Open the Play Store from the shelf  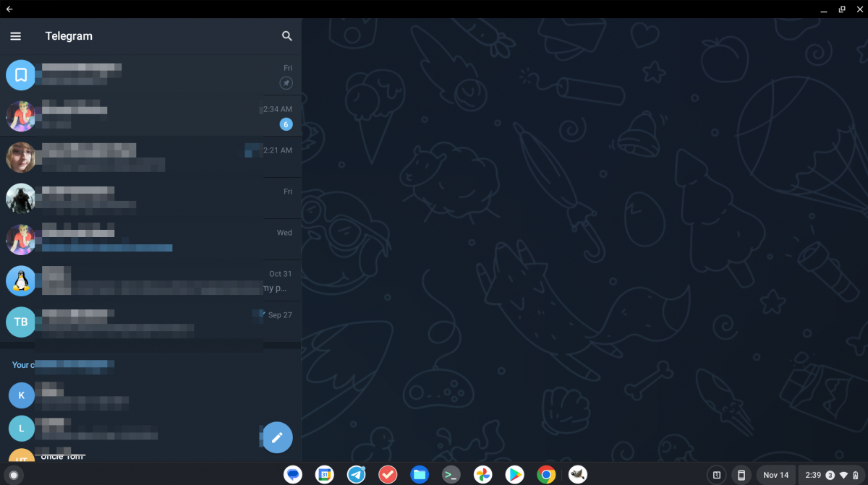tap(514, 475)
